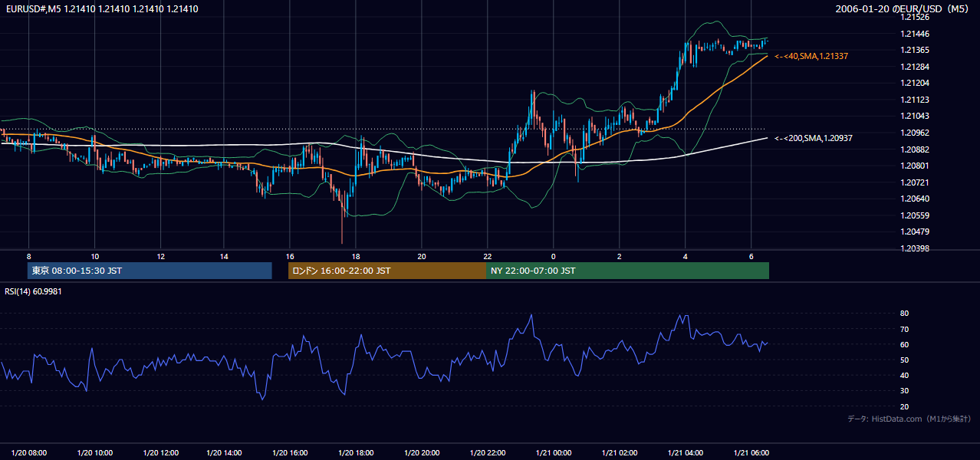Click RSI scale value 50
This screenshot has width=980, height=460.
tap(905, 360)
